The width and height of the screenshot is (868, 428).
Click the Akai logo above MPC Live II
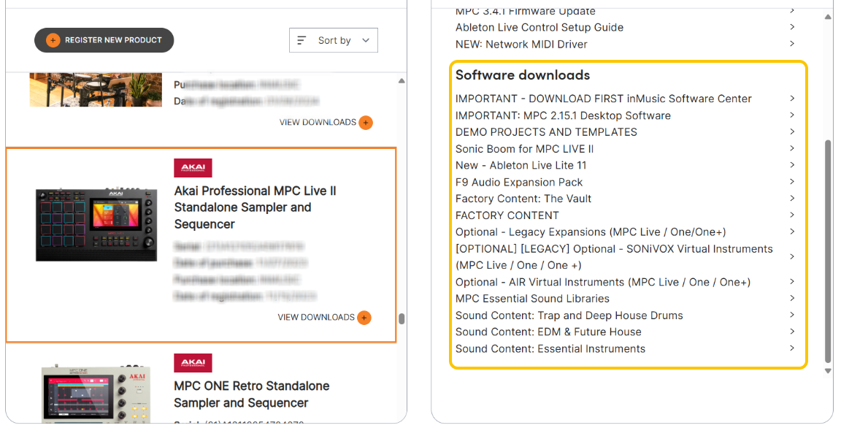pyautogui.click(x=193, y=168)
